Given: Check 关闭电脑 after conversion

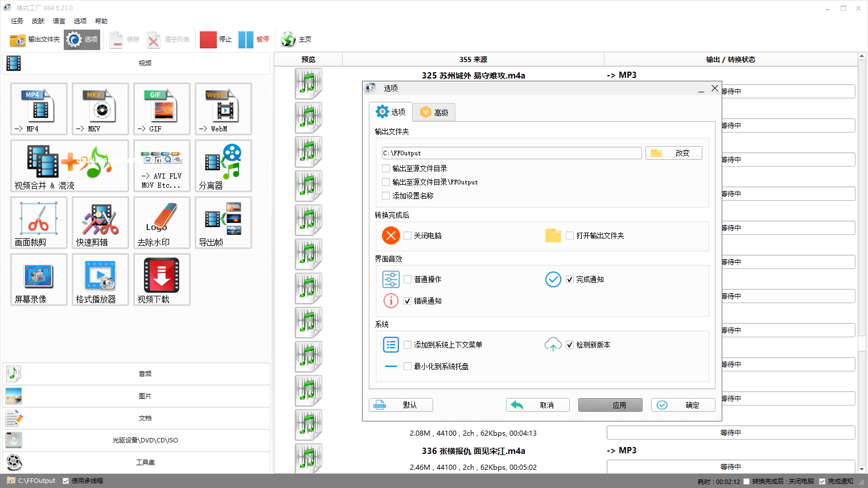Looking at the screenshot, I should click(407, 235).
